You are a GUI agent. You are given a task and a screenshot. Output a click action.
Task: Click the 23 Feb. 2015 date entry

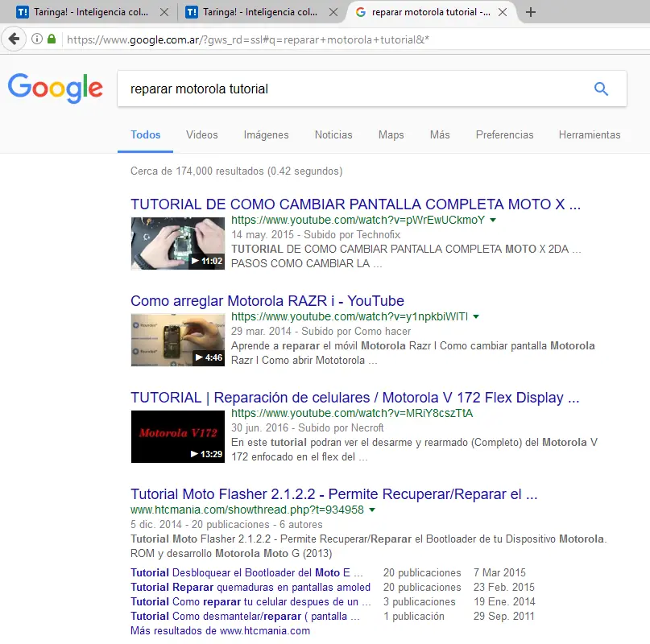(x=504, y=587)
